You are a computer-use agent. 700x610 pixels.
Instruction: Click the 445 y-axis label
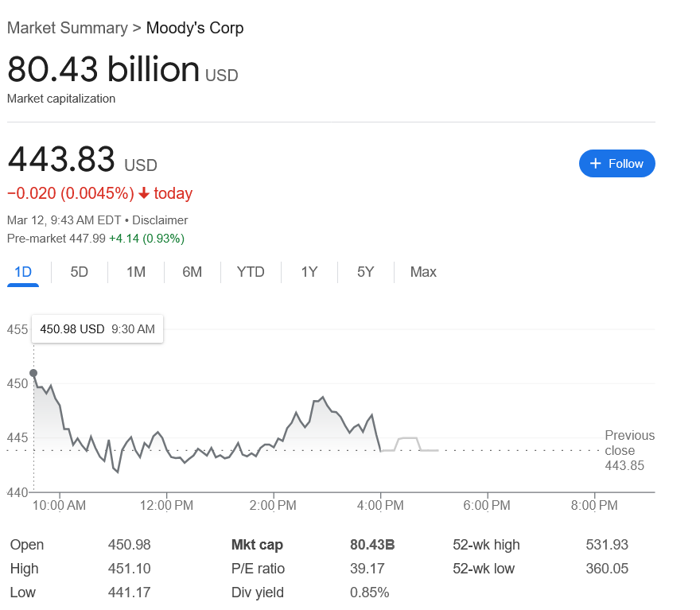click(17, 437)
